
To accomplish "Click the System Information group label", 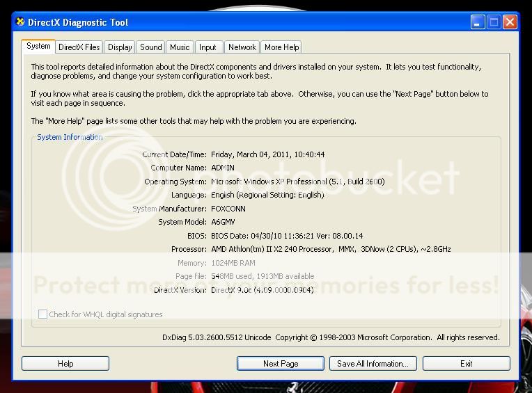I will (x=70, y=137).
